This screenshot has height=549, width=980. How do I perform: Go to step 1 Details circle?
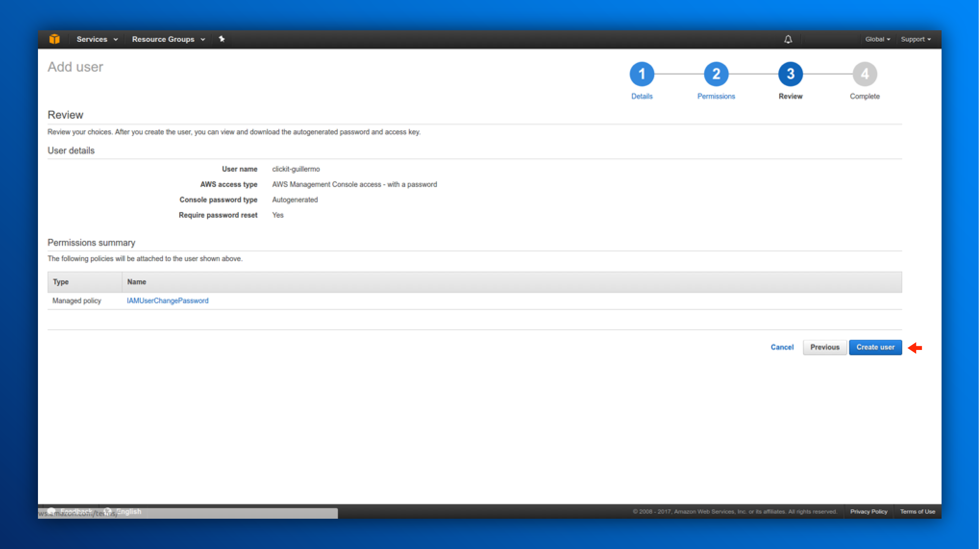[x=642, y=74]
